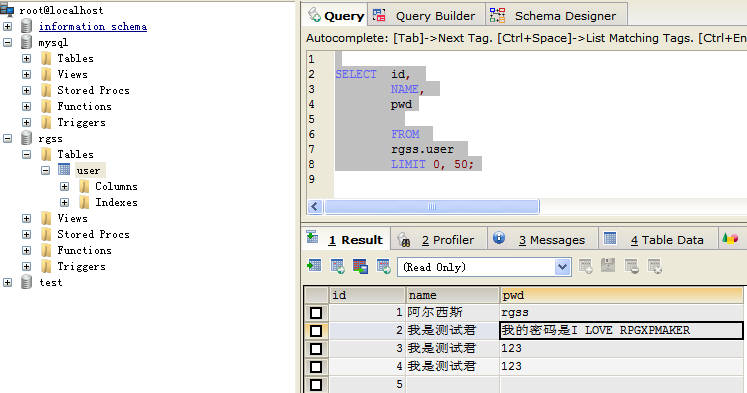This screenshot has width=747, height=393.
Task: Click the user table grid icon in tree
Action: 64,170
